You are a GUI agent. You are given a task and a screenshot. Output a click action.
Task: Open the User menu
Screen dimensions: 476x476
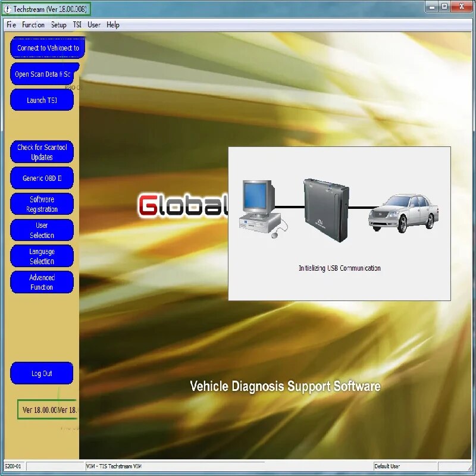[94, 25]
